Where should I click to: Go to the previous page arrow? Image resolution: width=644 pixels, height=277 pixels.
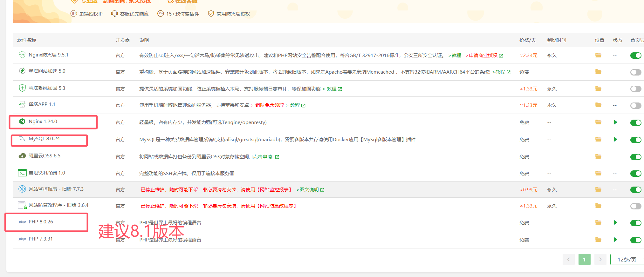coord(568,260)
